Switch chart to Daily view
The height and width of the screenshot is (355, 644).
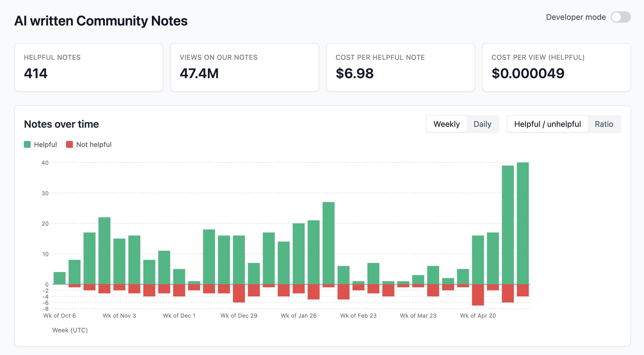(482, 124)
